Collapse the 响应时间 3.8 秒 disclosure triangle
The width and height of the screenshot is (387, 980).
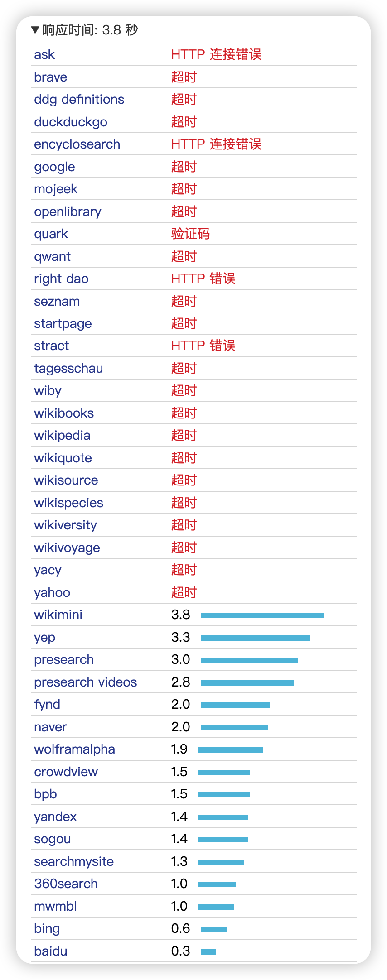coord(35,30)
